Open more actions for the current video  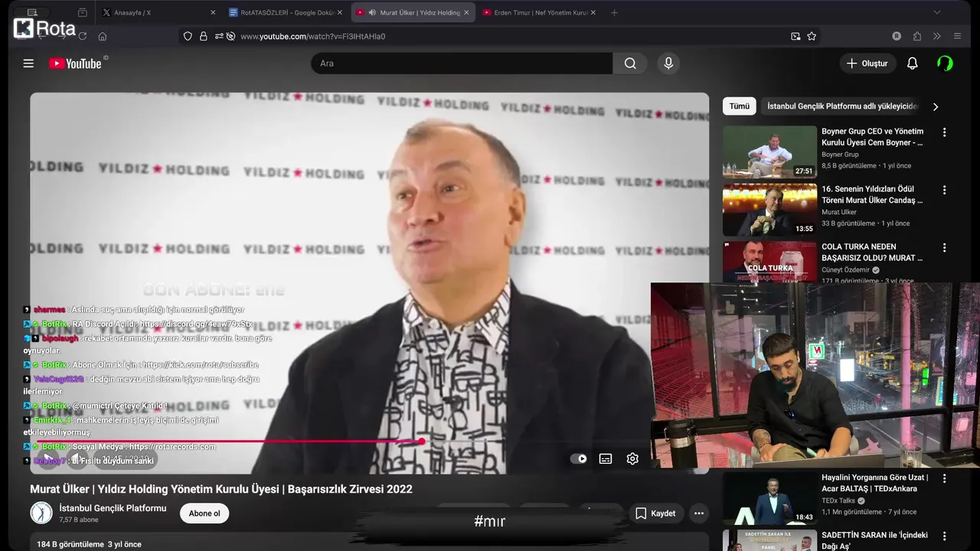point(698,514)
